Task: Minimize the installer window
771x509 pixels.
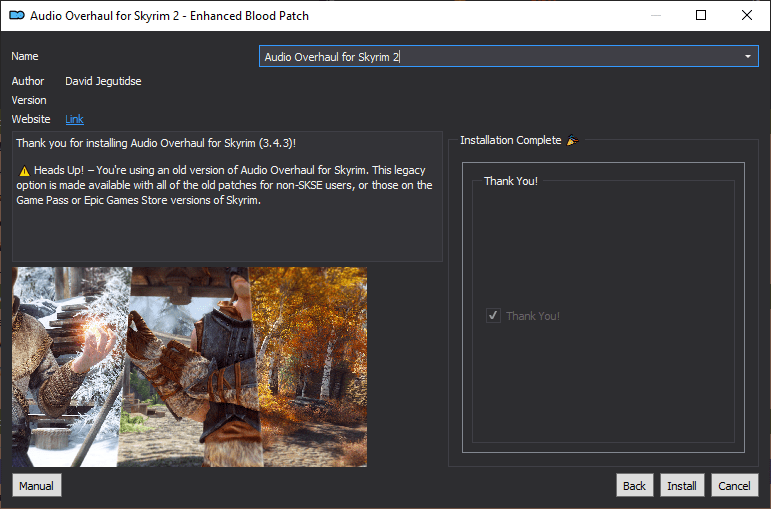Action: (656, 15)
